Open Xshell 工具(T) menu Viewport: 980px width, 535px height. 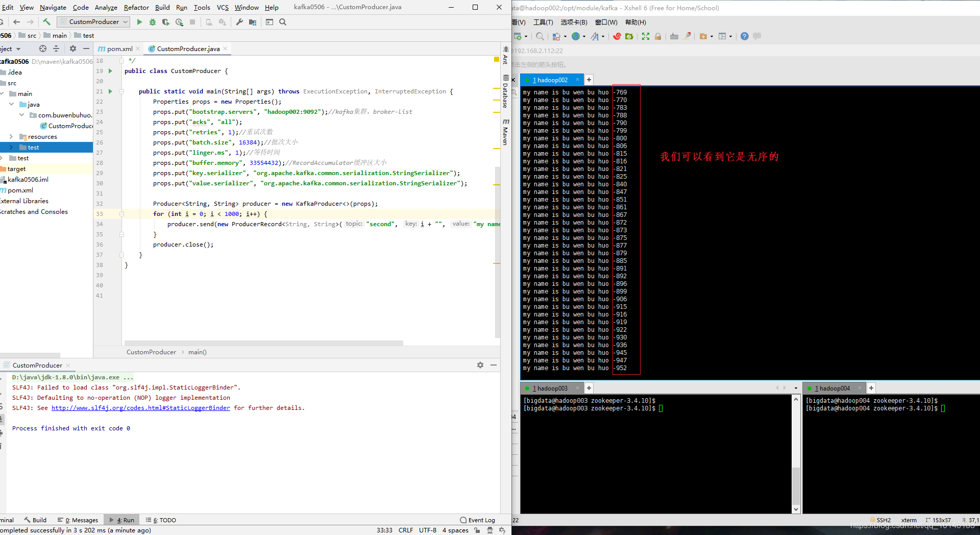point(543,22)
